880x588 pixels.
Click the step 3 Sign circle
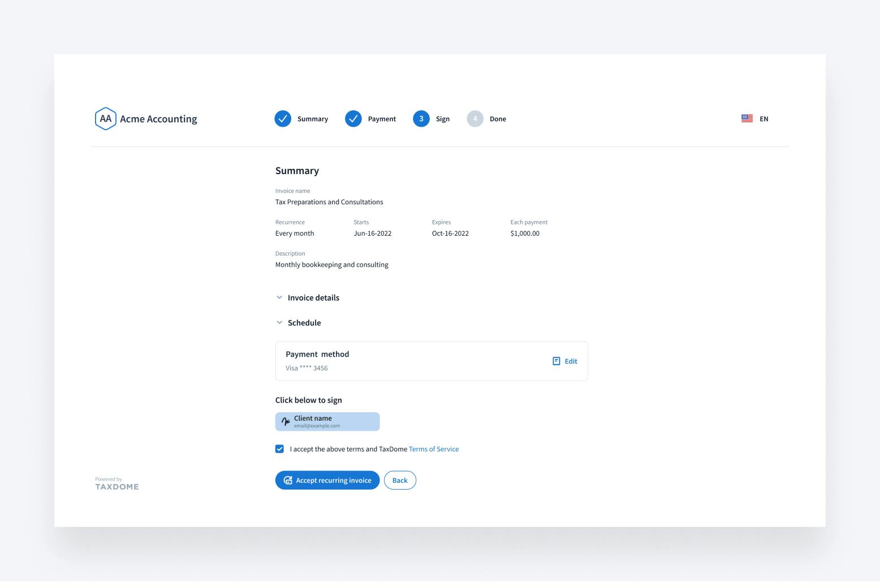tap(421, 119)
